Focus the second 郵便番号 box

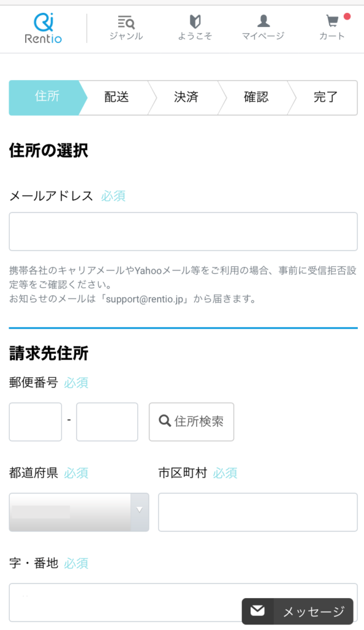(x=107, y=422)
